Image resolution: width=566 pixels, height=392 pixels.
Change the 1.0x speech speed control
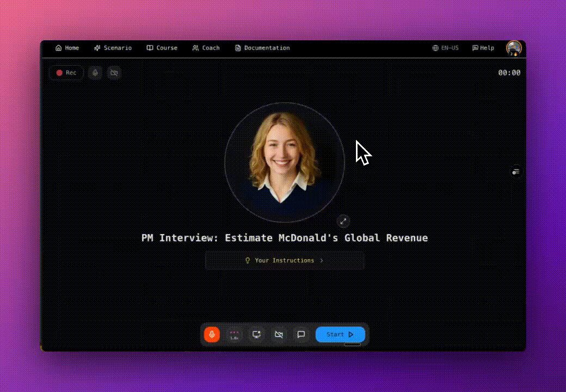coord(234,334)
